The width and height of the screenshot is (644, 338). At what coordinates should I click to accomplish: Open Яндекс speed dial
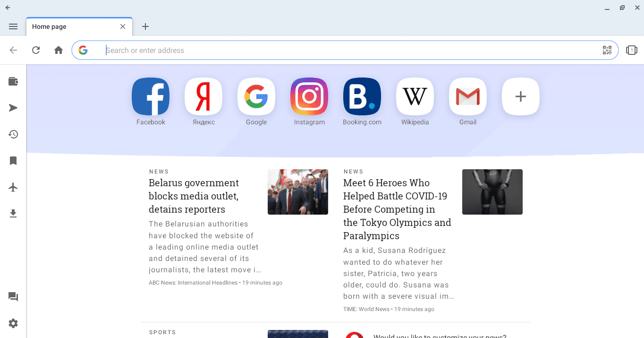(x=203, y=96)
